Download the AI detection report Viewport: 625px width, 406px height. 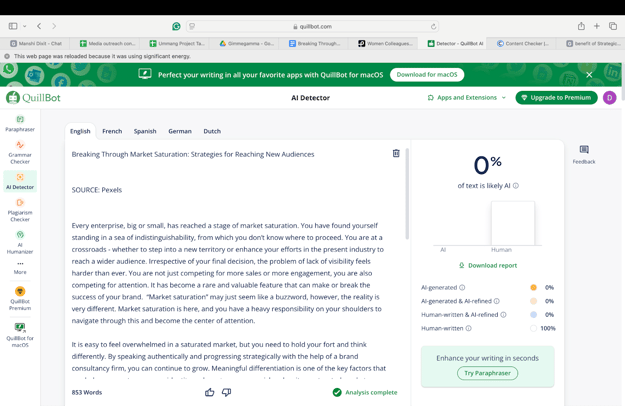click(x=488, y=265)
